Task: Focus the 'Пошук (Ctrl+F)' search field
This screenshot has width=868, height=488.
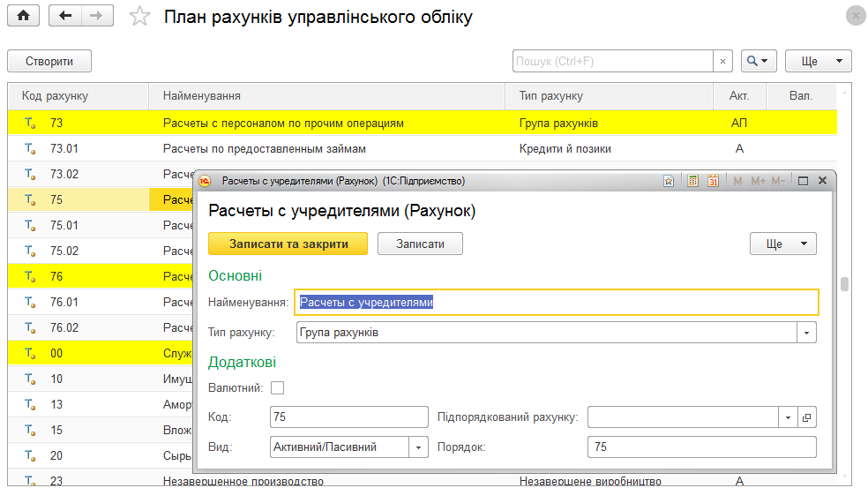Action: click(x=612, y=61)
